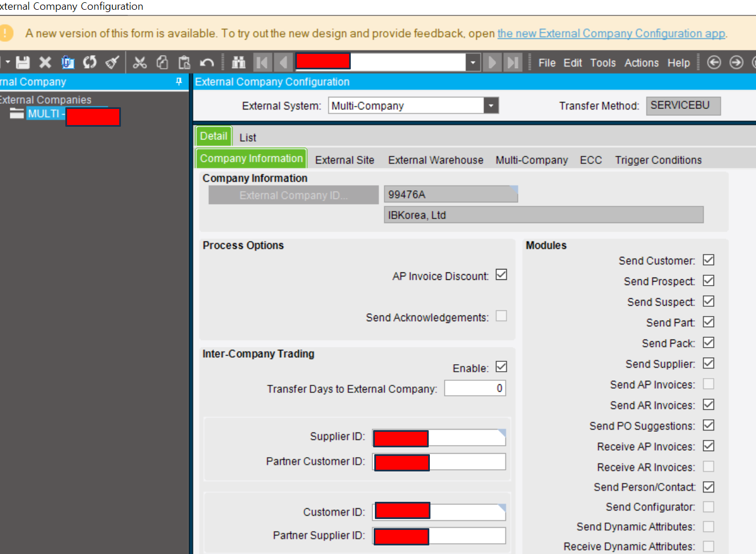Open the External Site tab

click(344, 160)
